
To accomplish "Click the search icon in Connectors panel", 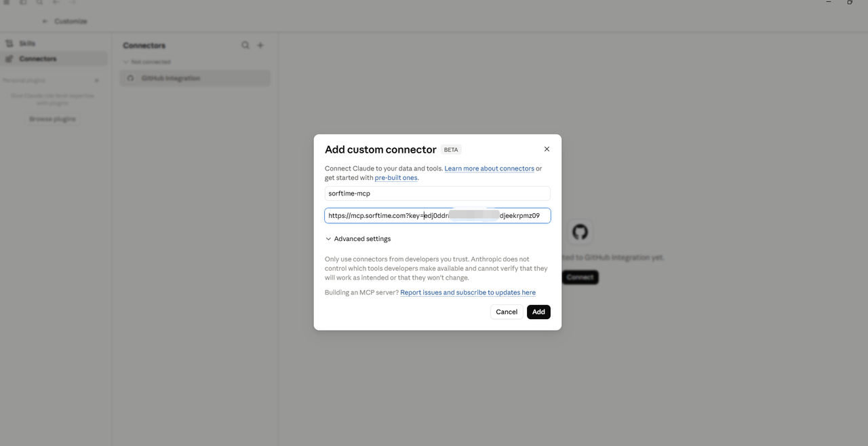I will coord(245,45).
